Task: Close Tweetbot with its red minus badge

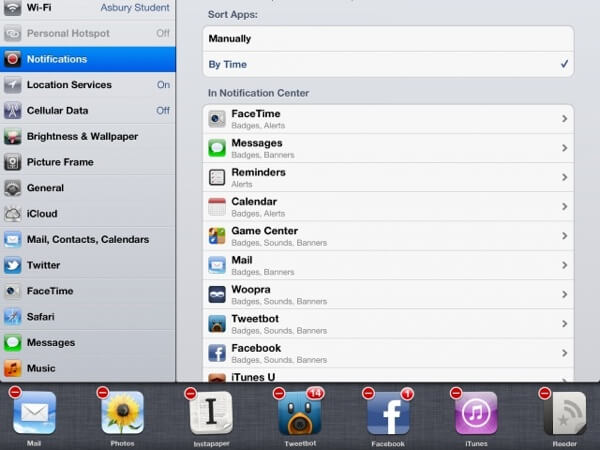Action: (279, 393)
